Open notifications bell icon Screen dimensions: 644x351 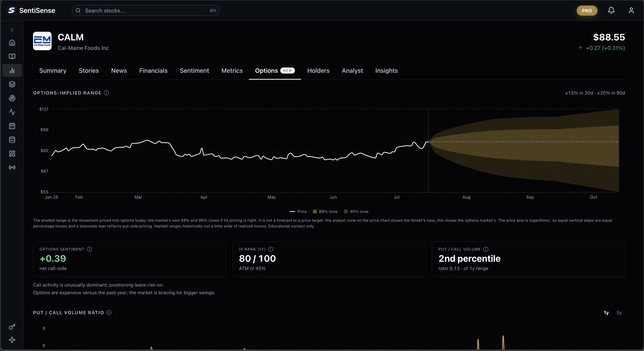coord(611,11)
